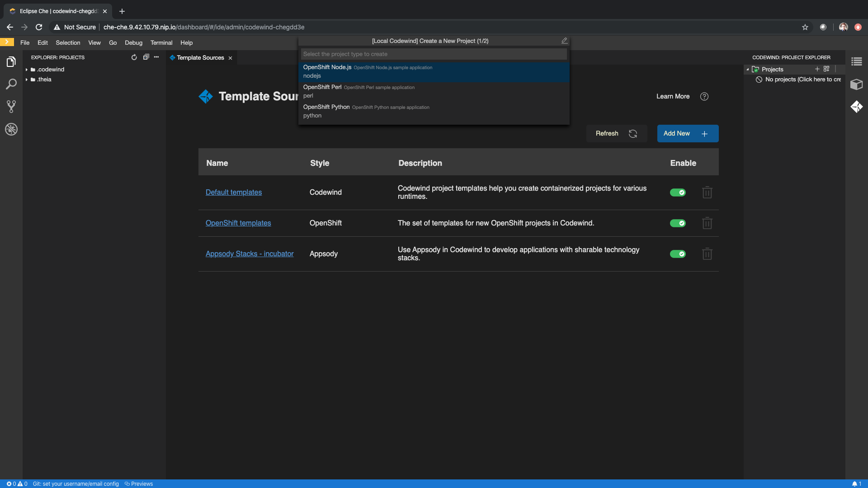
Task: Disable the Default templates toggle
Action: 678,192
